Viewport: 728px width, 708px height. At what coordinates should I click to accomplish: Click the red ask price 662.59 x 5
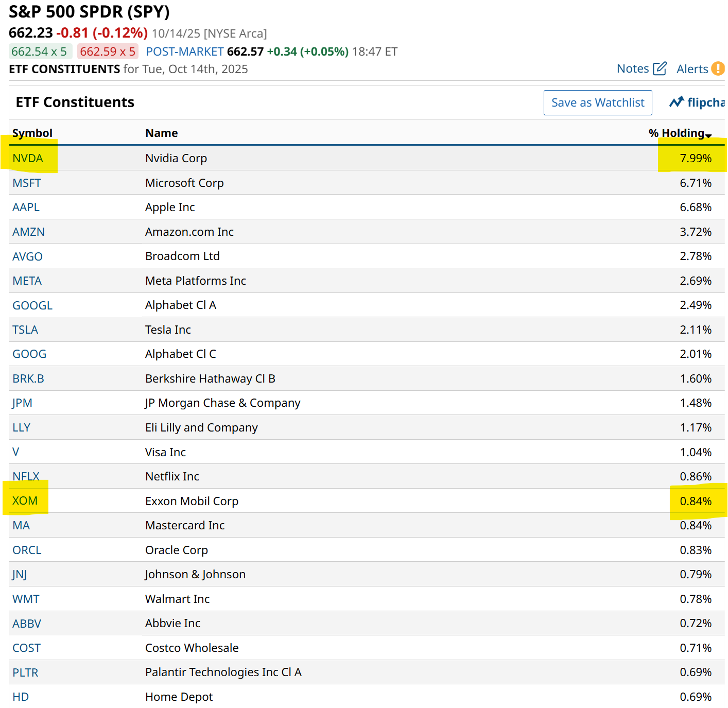click(108, 51)
